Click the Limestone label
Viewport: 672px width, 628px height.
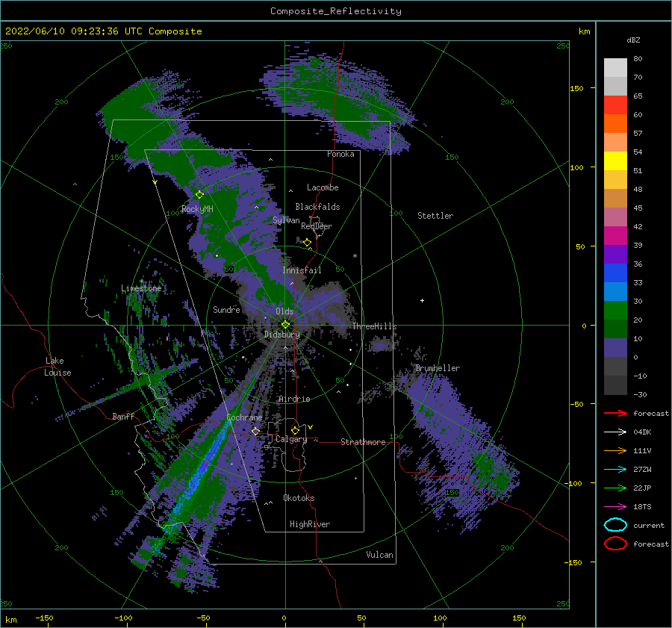pos(141,288)
